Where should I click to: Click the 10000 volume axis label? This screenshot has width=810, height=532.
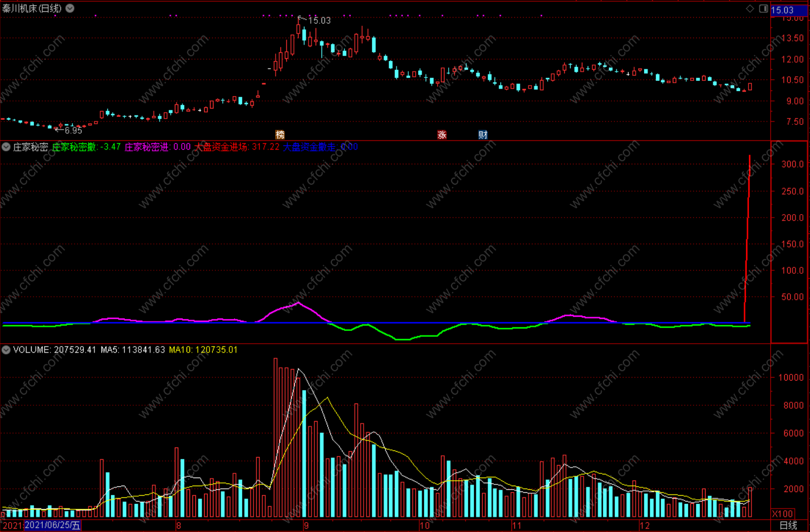(791, 377)
